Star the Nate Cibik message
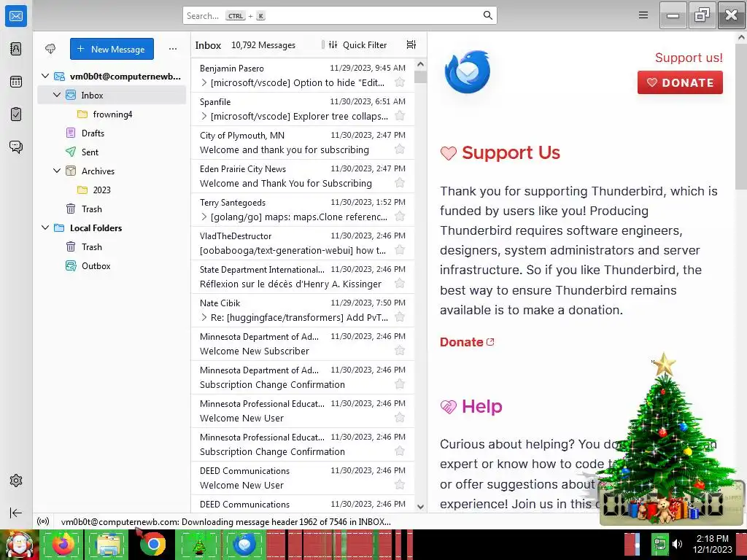This screenshot has height=560, width=747. pyautogui.click(x=400, y=317)
